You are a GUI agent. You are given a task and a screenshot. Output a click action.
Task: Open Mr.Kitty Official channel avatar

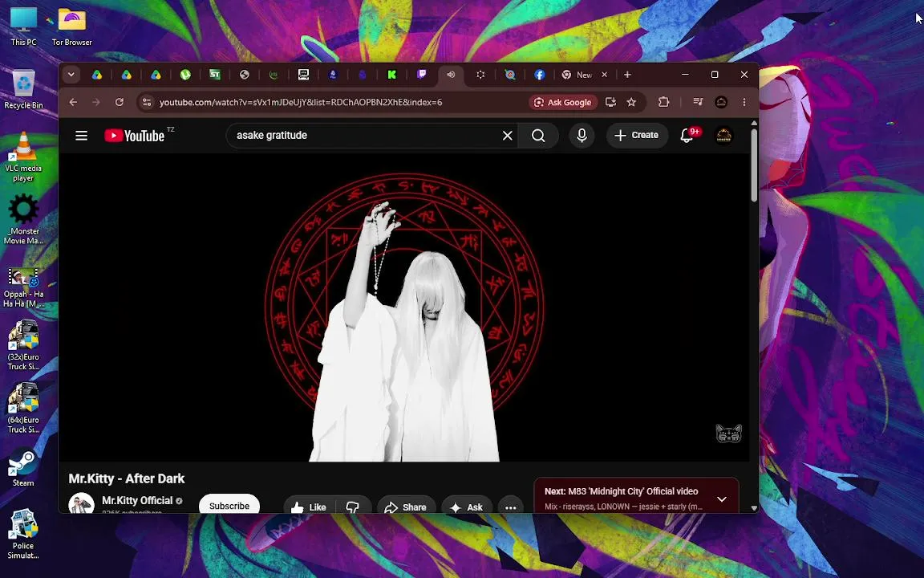click(81, 505)
